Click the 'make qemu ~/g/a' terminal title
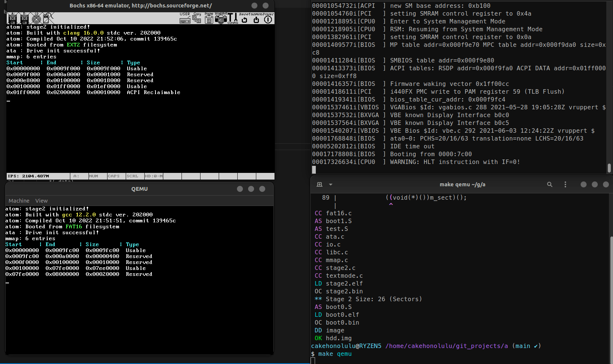 [462, 184]
